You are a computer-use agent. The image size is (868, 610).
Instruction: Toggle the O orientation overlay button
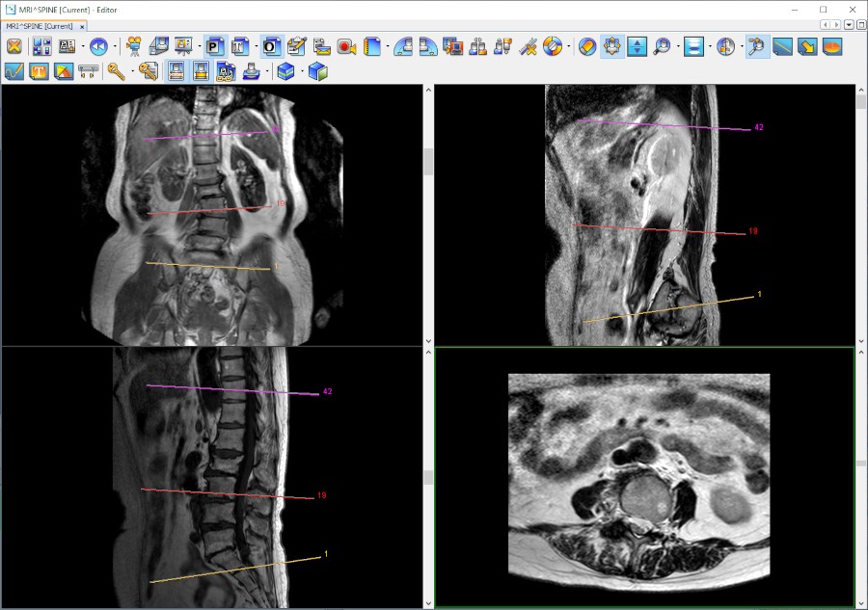tap(270, 45)
